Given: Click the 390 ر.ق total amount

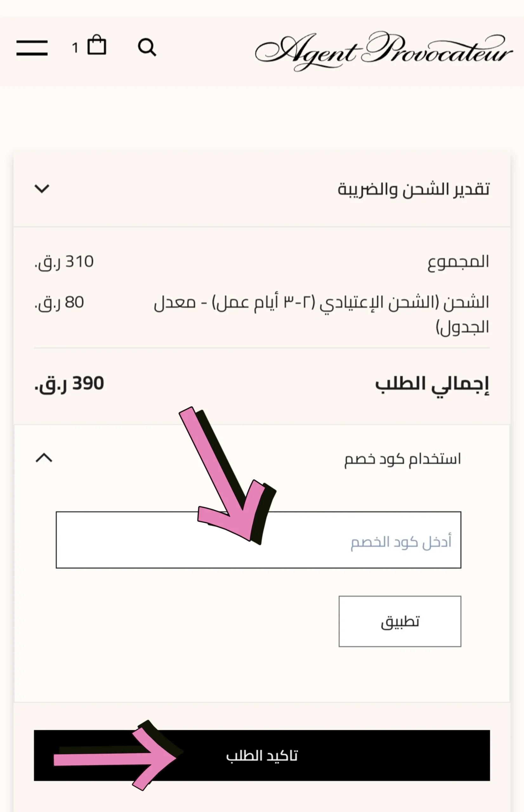Looking at the screenshot, I should (x=69, y=384).
